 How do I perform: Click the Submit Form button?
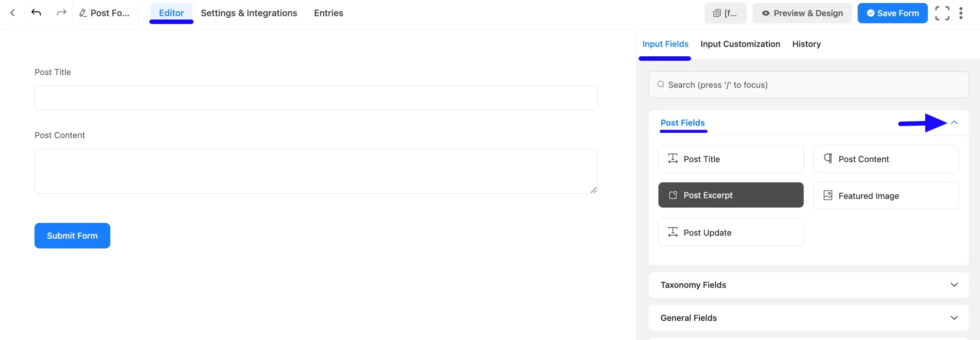click(72, 236)
